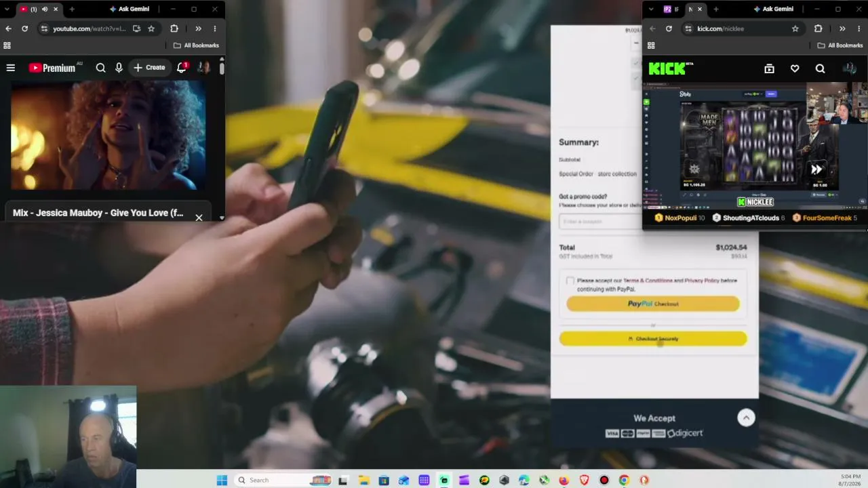Open the YouTube account avatar menu
This screenshot has height=488, width=868.
(x=203, y=68)
